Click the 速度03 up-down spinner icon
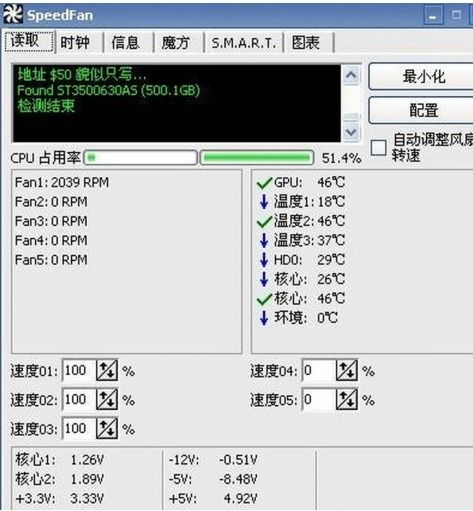Image resolution: width=473 pixels, height=511 pixels. (x=107, y=428)
